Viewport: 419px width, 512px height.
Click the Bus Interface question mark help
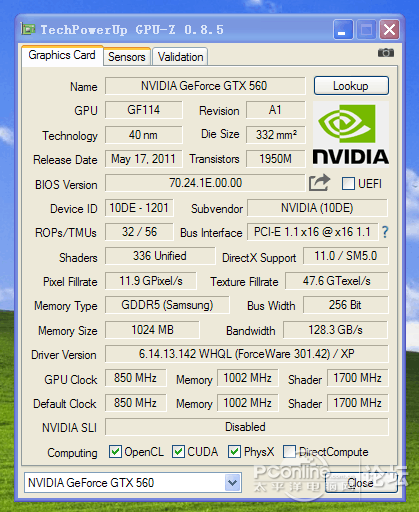pyautogui.click(x=385, y=232)
